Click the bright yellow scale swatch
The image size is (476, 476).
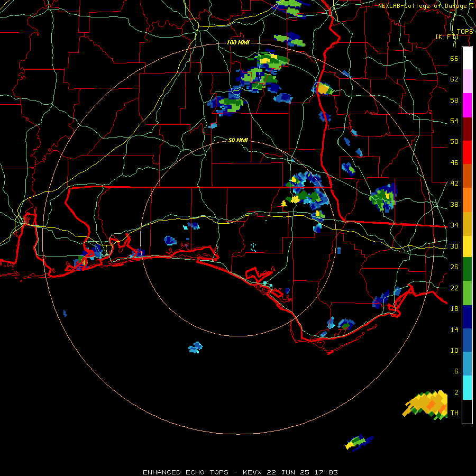pos(467,246)
